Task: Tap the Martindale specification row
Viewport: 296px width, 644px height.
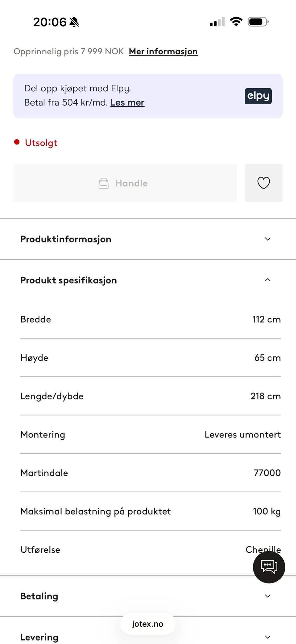Action: (150, 473)
